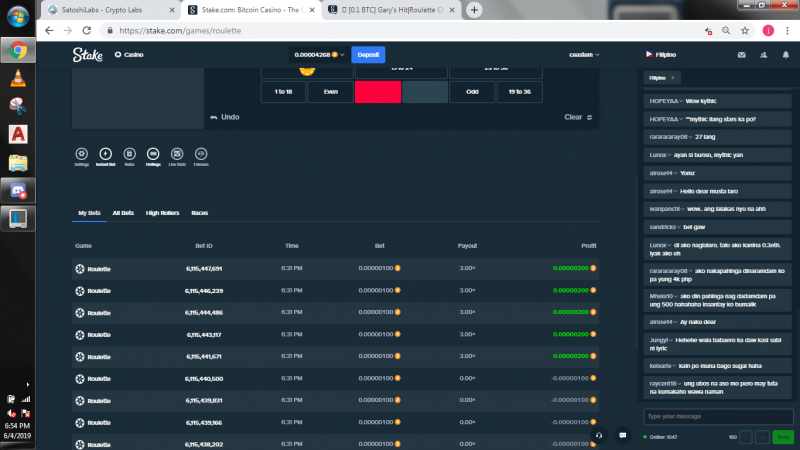800x450 pixels.
Task: Open airose14 user menu on Yomz
Action: pyautogui.click(x=663, y=173)
